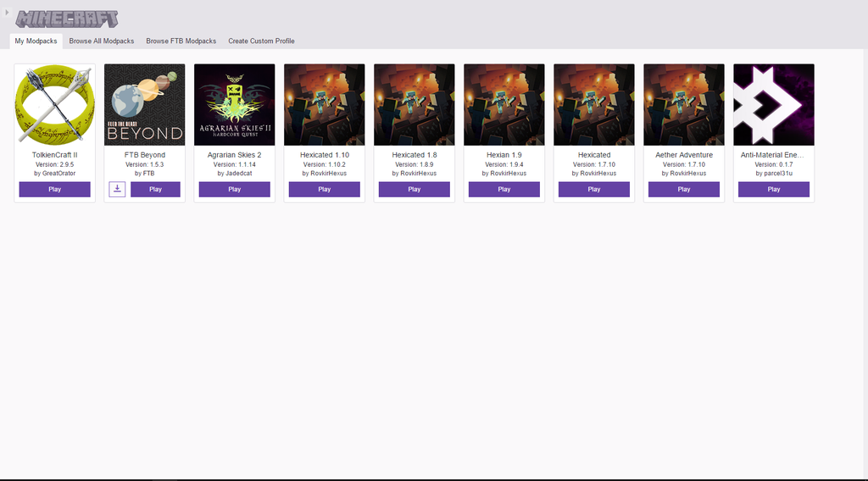Click 'Version: 0.1.7' text
This screenshot has height=481, width=868.
pyautogui.click(x=774, y=165)
